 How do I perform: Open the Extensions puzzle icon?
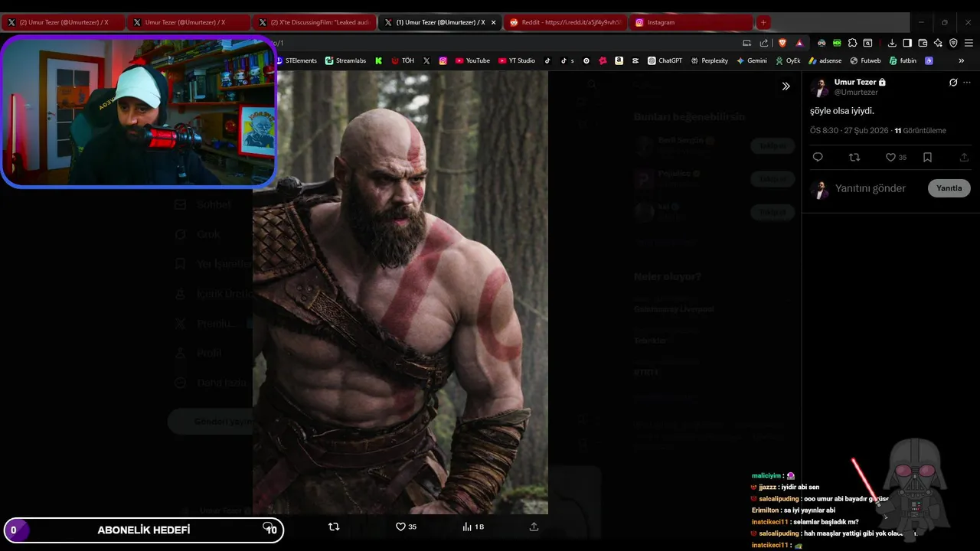(x=852, y=43)
